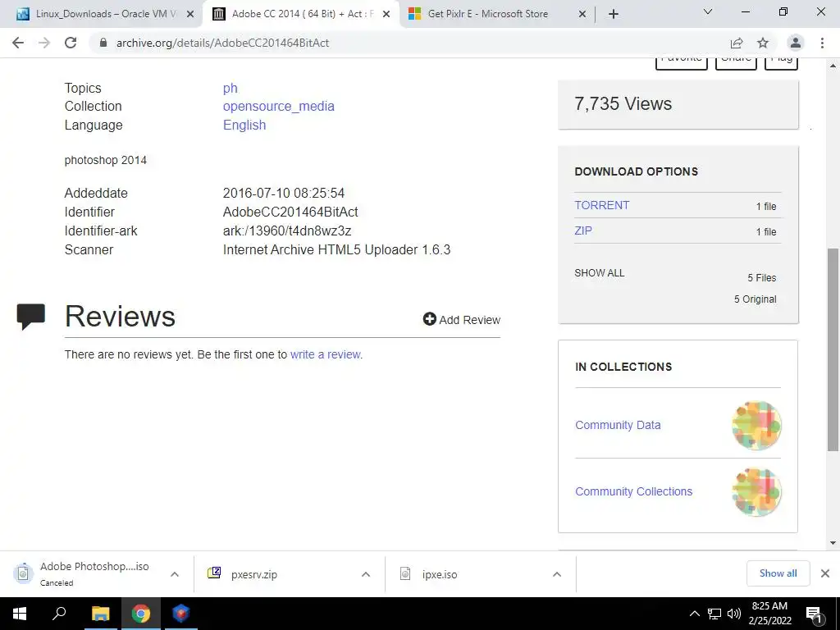Image resolution: width=840 pixels, height=630 pixels.
Task: Open network status tray icon
Action: (x=714, y=614)
